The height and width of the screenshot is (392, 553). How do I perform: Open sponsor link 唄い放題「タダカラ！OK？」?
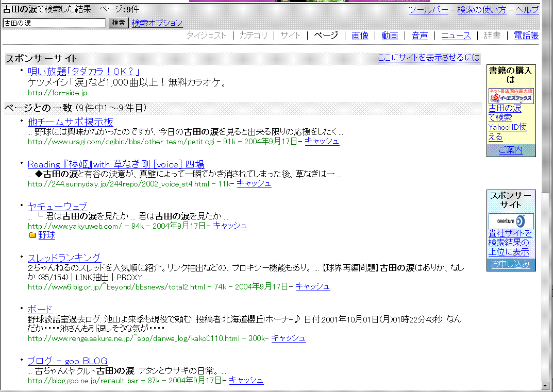pyautogui.click(x=85, y=72)
